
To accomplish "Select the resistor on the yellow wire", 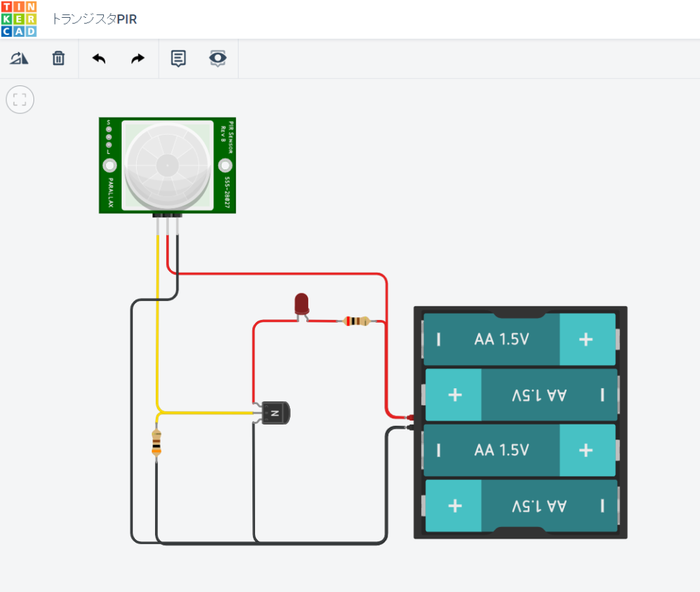I will pyautogui.click(x=157, y=443).
